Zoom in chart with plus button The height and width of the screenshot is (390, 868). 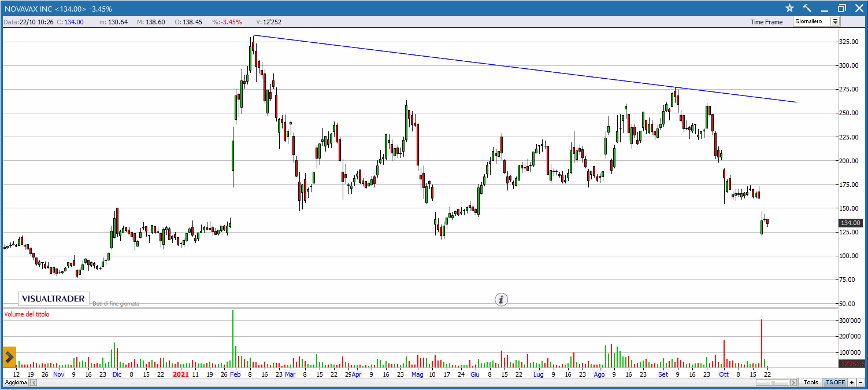pos(852,382)
